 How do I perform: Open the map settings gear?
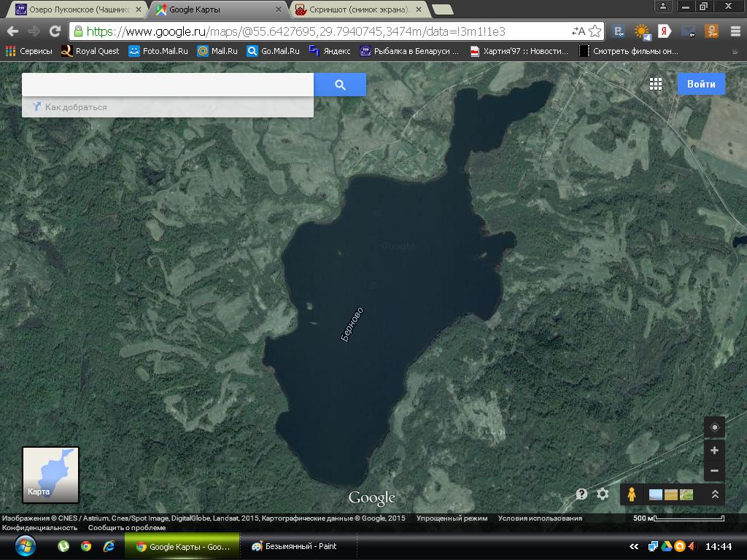(x=603, y=494)
